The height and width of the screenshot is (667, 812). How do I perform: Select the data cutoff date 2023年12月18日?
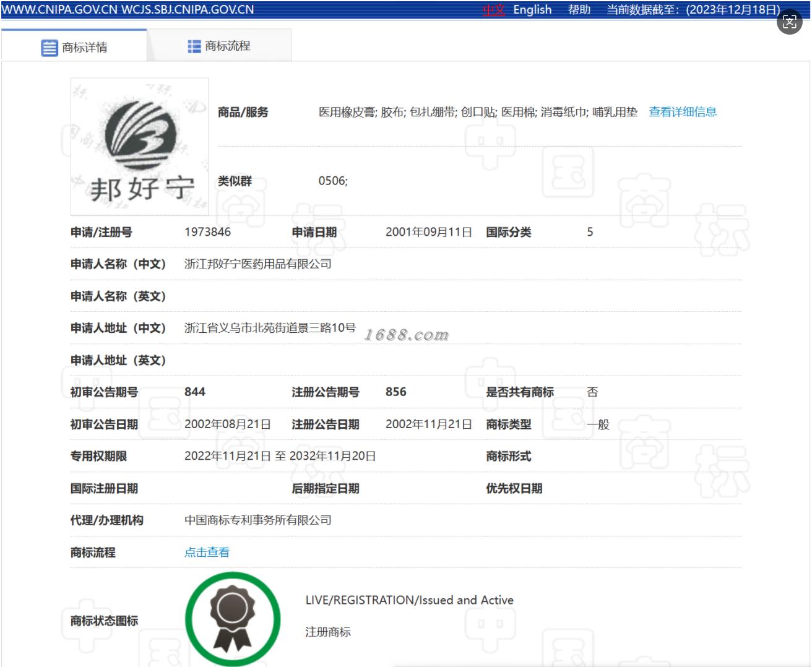click(x=733, y=10)
